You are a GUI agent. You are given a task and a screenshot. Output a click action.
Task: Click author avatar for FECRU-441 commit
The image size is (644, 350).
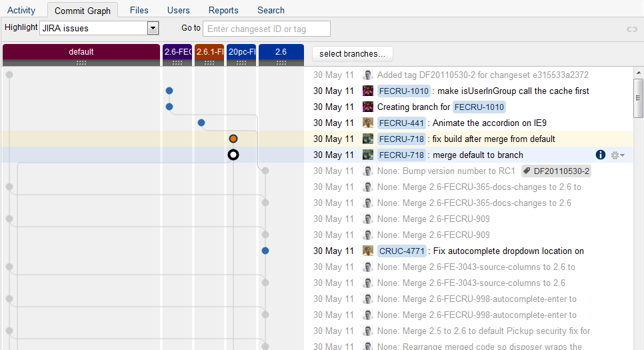point(368,123)
